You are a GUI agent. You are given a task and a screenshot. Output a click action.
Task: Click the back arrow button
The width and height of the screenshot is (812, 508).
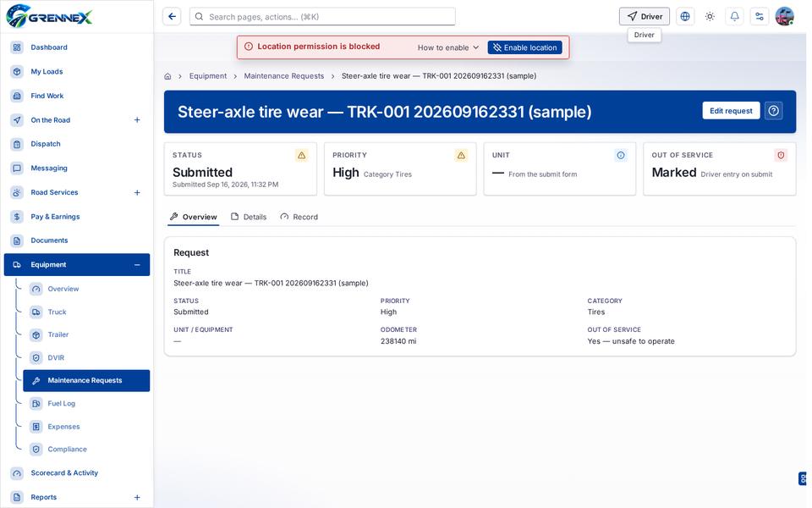point(172,17)
